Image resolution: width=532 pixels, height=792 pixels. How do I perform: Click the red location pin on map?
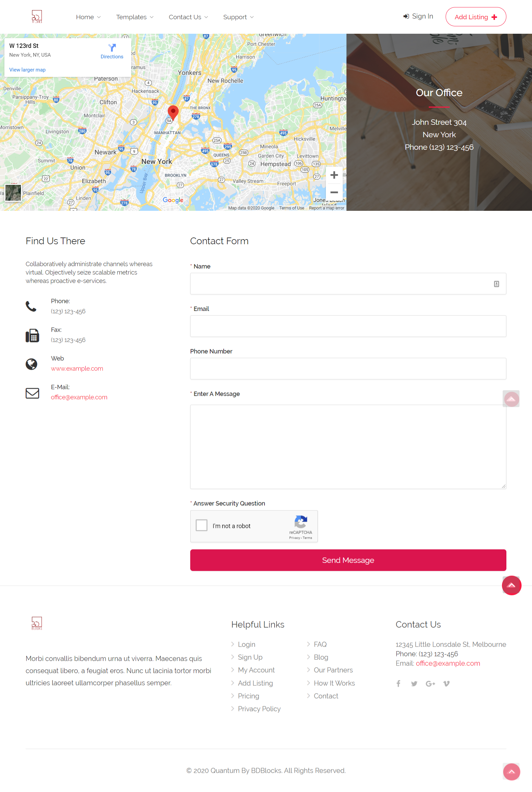173,113
